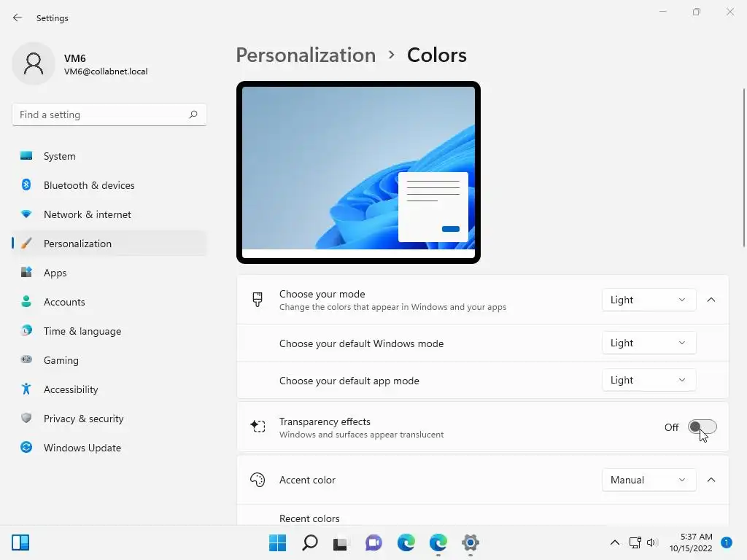
Task: Collapse the Accent color section
Action: pyautogui.click(x=711, y=480)
